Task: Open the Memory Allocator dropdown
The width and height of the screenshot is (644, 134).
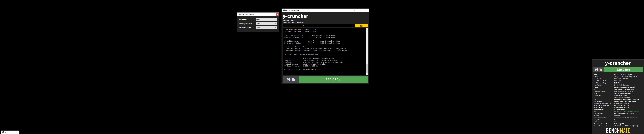Action: (x=266, y=24)
